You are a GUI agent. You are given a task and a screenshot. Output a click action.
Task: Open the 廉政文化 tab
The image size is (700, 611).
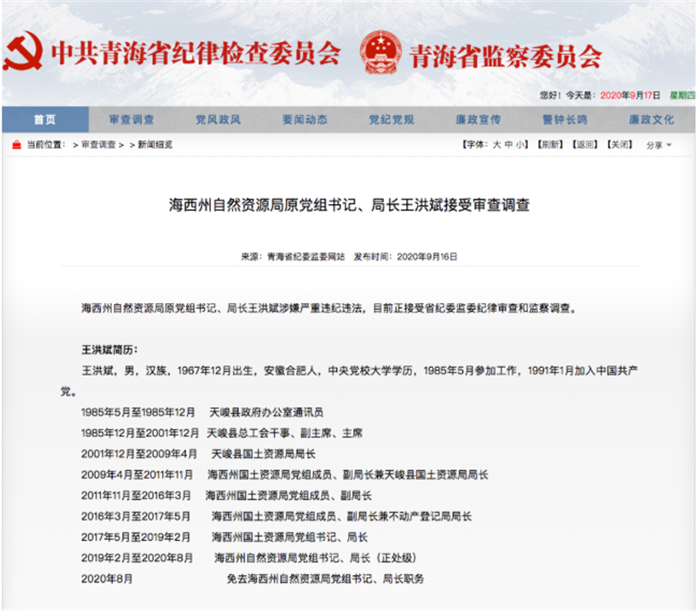(651, 120)
